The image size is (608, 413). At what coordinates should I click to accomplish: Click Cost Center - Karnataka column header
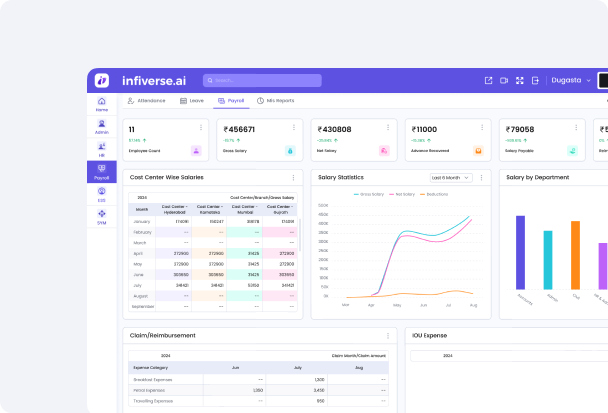210,209
